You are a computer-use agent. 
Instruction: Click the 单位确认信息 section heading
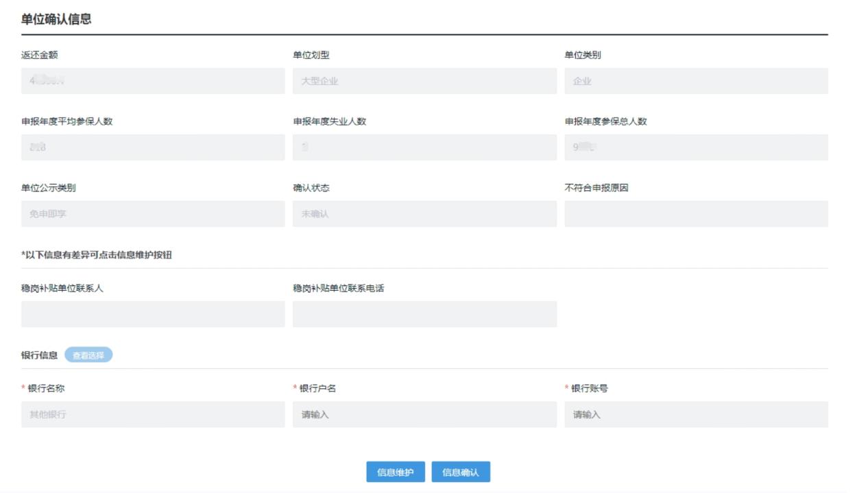(56, 19)
